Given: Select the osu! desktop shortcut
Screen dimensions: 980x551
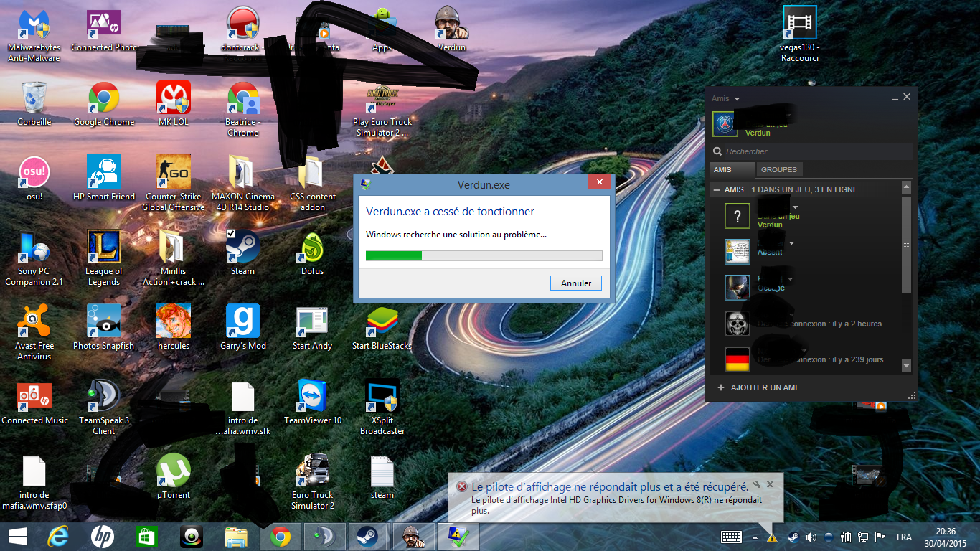Looking at the screenshot, I should (34, 179).
